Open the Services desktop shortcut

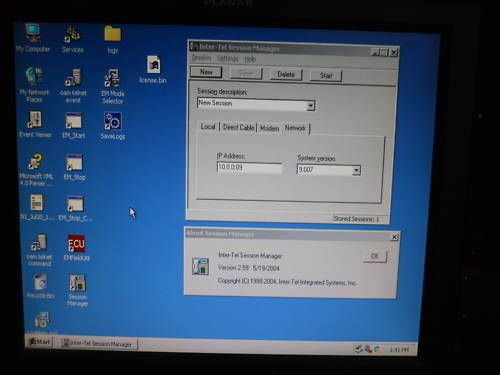click(72, 39)
